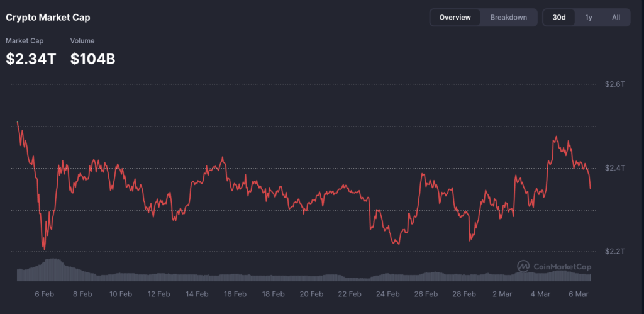
Task: Click the chart's lowest dip near 6 Feb
Action: [x=44, y=249]
